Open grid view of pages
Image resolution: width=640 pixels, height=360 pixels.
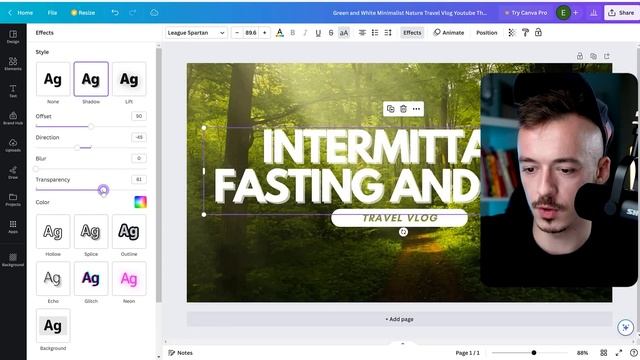[604, 353]
